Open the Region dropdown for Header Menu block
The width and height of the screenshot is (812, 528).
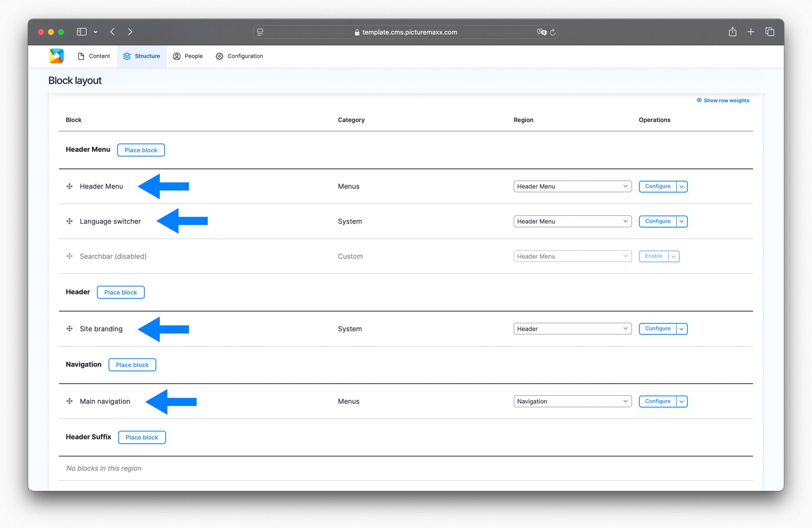click(572, 186)
